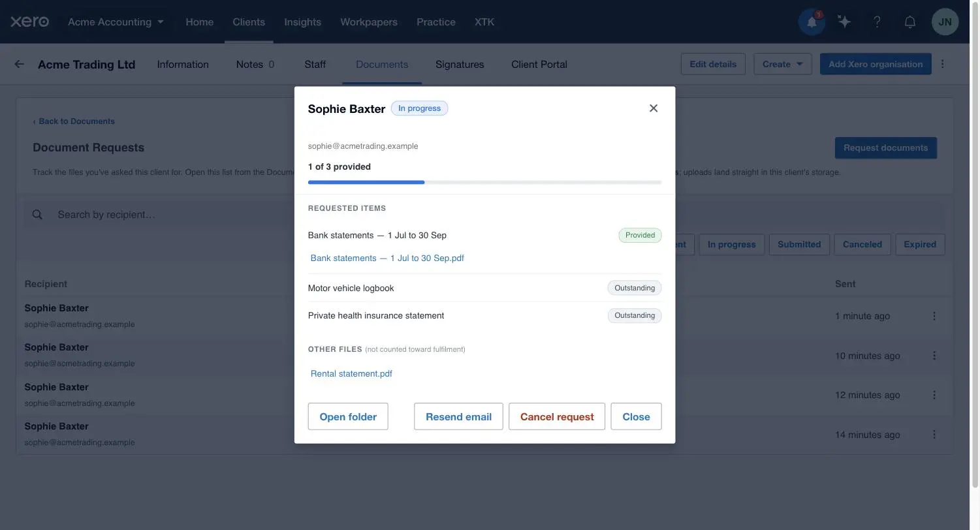Go back using the arrow beside Acme Trading Ltd
Image resolution: width=980 pixels, height=530 pixels.
pyautogui.click(x=19, y=64)
